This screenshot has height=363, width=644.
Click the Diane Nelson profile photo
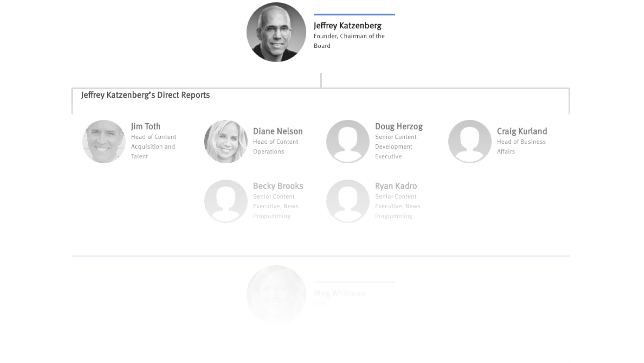226,142
